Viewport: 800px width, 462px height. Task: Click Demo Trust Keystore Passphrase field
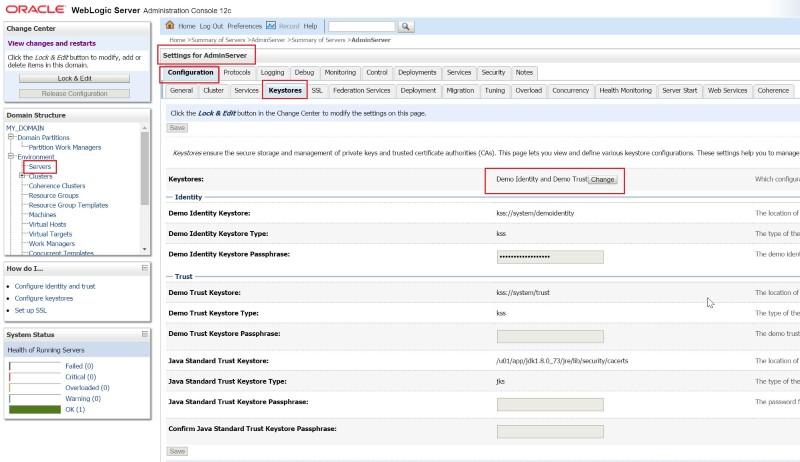[x=550, y=336]
